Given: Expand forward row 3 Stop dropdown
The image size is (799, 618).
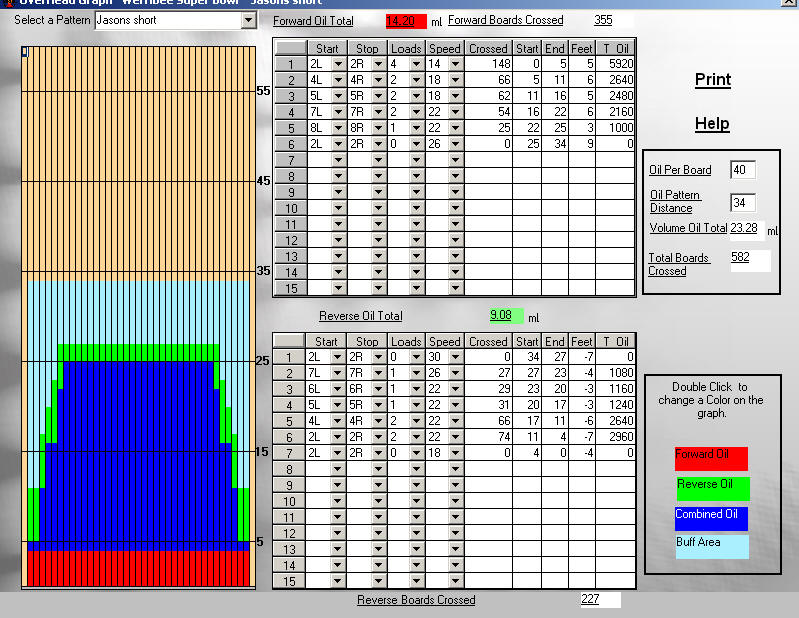Looking at the screenshot, I should (378, 96).
